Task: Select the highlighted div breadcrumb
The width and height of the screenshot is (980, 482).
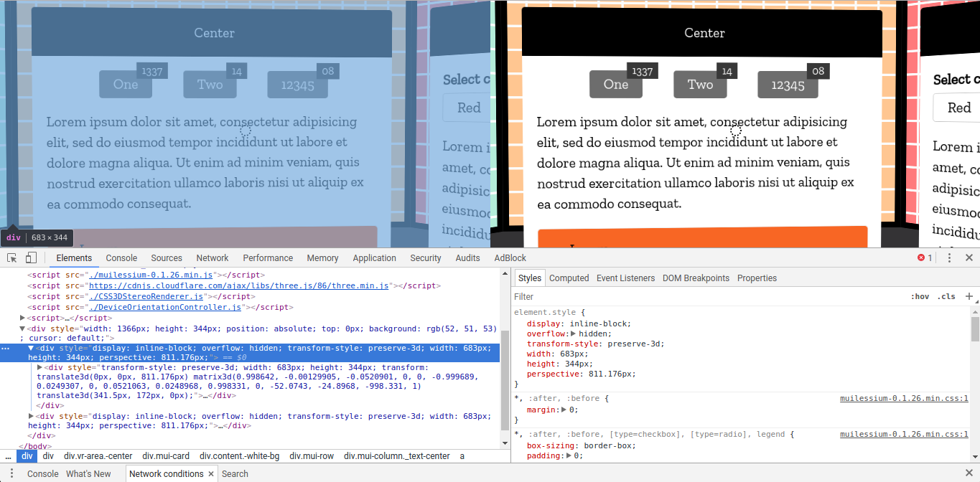Action: pos(27,455)
